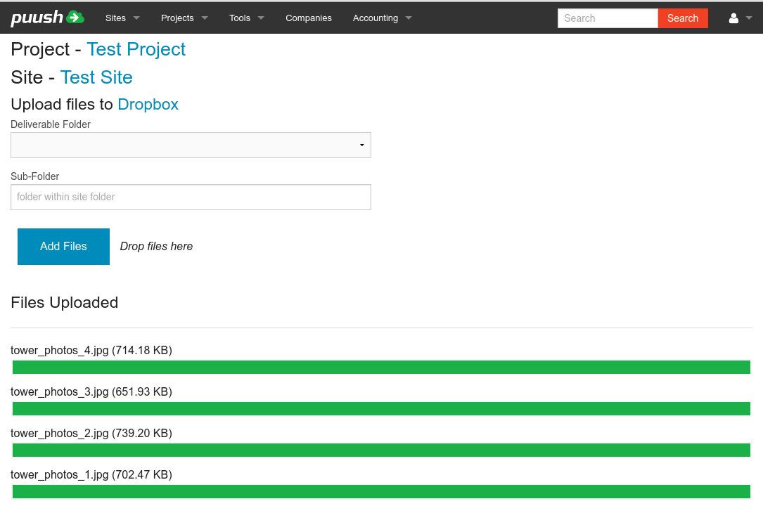
Task: Expand the Deliverable Folder select box
Action: click(191, 145)
